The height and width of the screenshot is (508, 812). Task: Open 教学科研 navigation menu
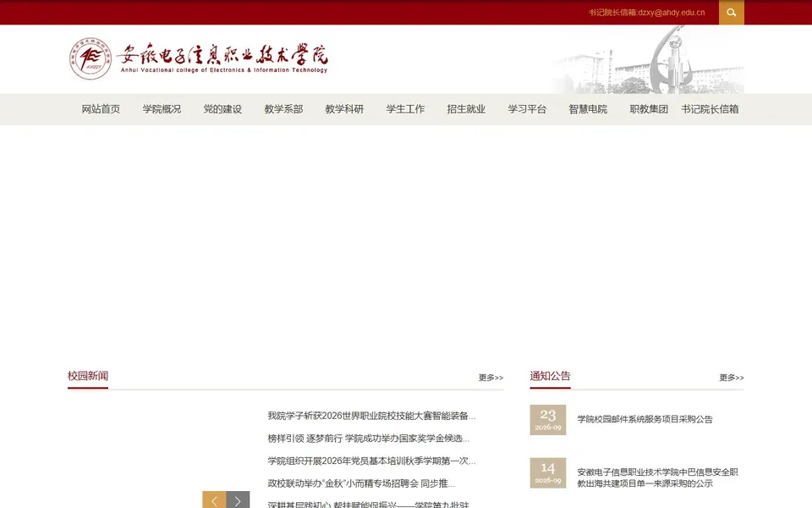tap(344, 109)
